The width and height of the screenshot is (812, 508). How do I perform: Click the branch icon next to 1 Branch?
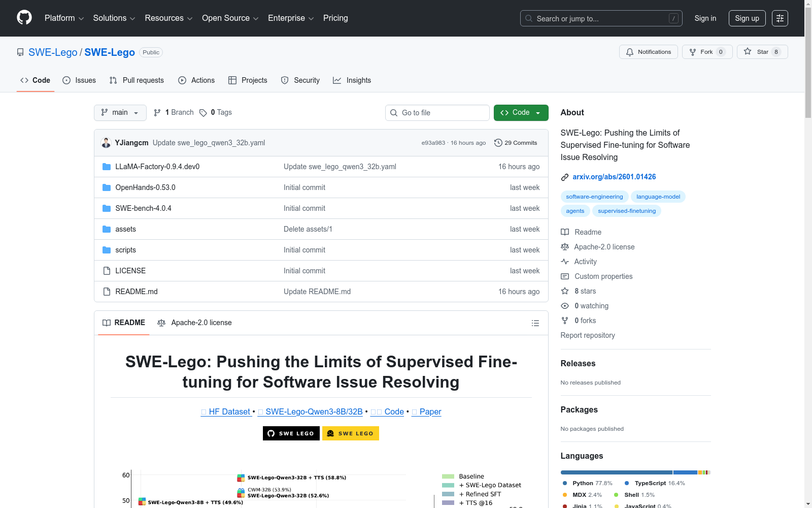pos(157,113)
